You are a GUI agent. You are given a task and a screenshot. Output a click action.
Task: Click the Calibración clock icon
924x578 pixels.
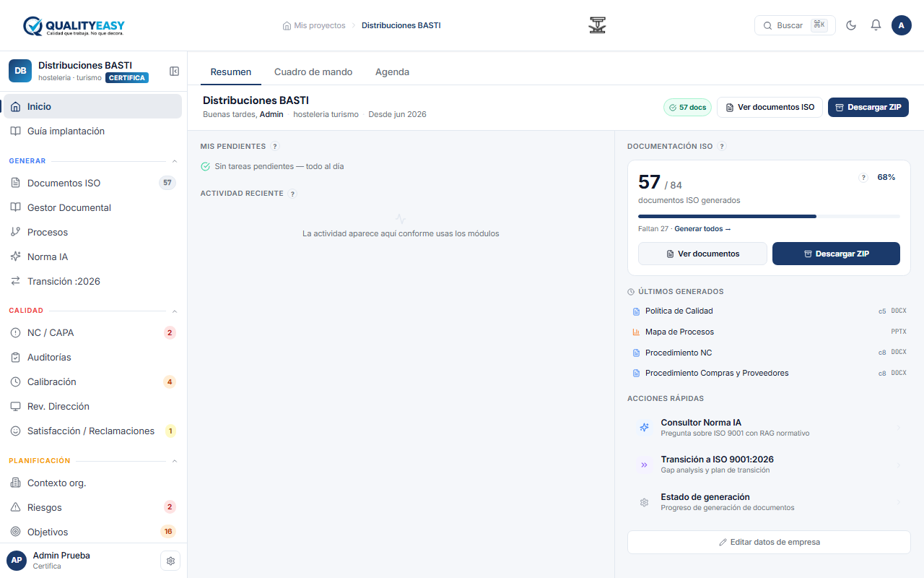[x=15, y=381]
